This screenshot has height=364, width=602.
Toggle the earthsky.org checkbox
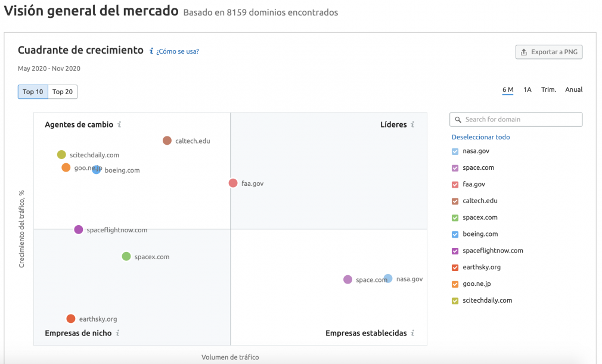coord(455,267)
